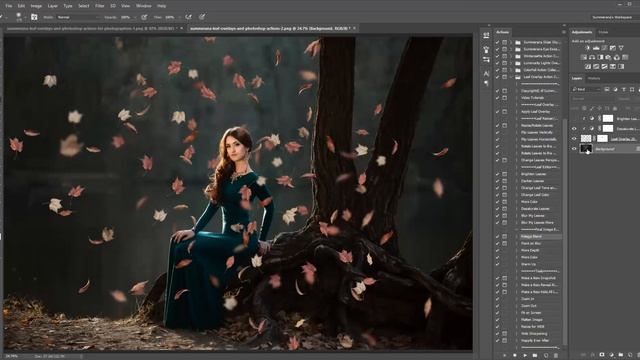Viewport: 640px width, 360px height.
Task: Toggle pressure for size icon
Action: tap(202, 17)
